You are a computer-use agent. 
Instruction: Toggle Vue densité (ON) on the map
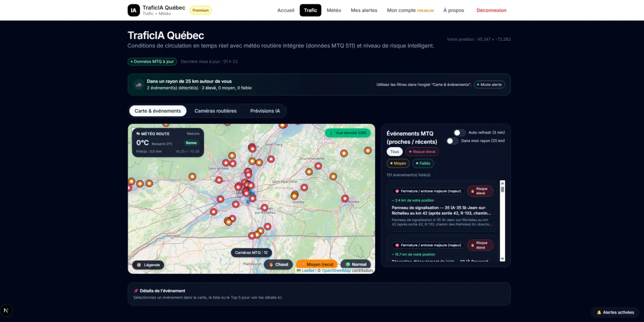pos(347,133)
